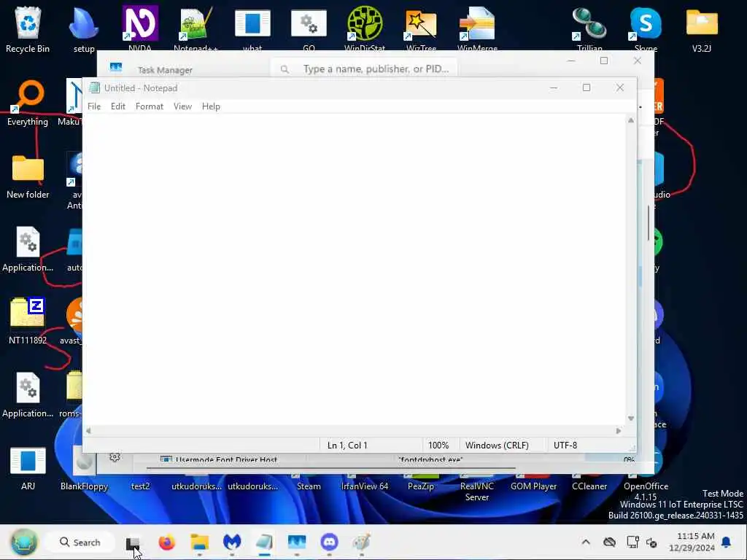The height and width of the screenshot is (560, 747).
Task: Maximize the Notepad window
Action: coord(587,87)
